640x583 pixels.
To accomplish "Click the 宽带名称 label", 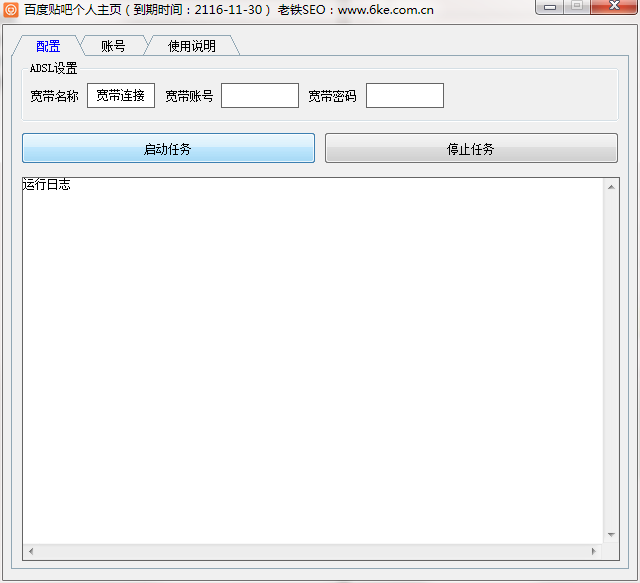I will coord(54,96).
